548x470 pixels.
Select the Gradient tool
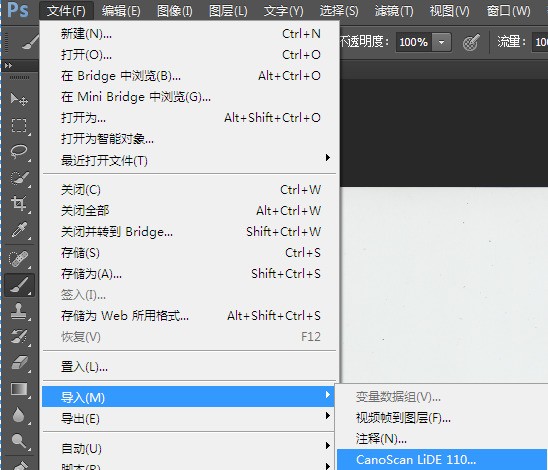point(19,389)
